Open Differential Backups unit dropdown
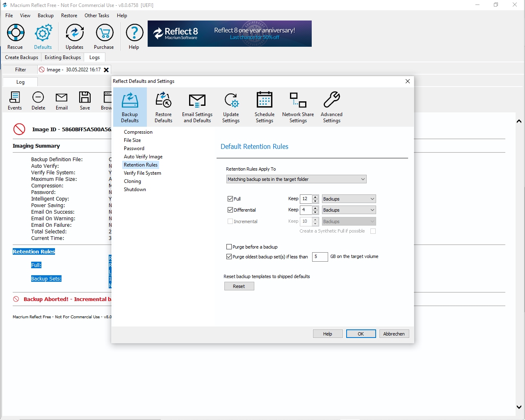The width and height of the screenshot is (525, 420). (349, 210)
